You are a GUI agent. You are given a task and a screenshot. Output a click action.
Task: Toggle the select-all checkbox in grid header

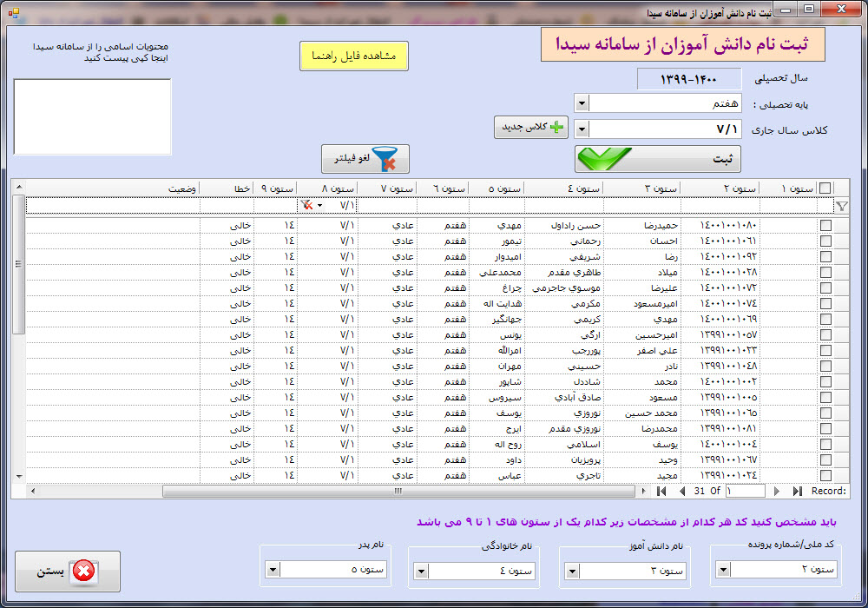(825, 188)
